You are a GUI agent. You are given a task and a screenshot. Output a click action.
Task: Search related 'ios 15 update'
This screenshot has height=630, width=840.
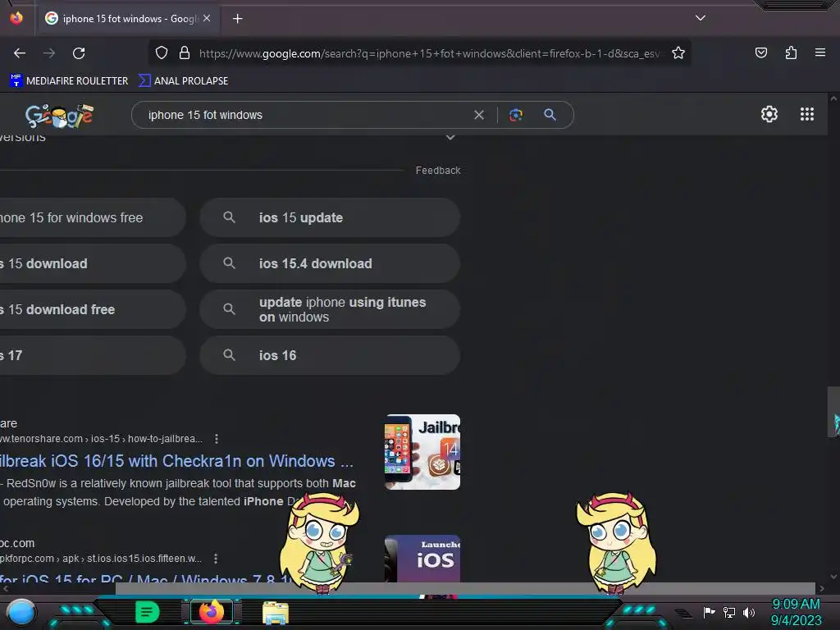[x=330, y=217]
